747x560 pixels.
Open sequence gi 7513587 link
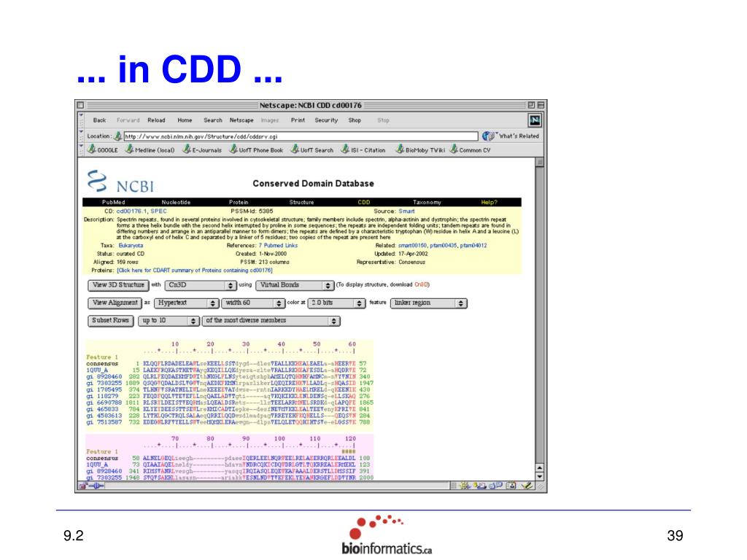coord(104,422)
